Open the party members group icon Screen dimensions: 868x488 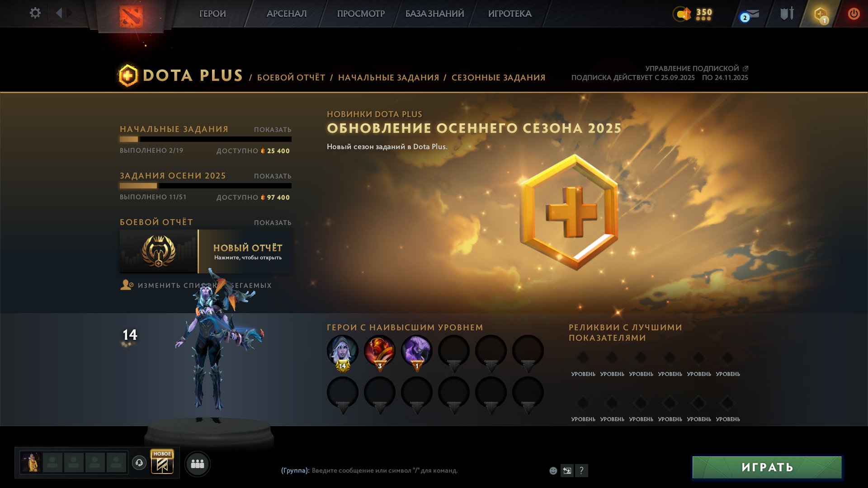tap(198, 464)
